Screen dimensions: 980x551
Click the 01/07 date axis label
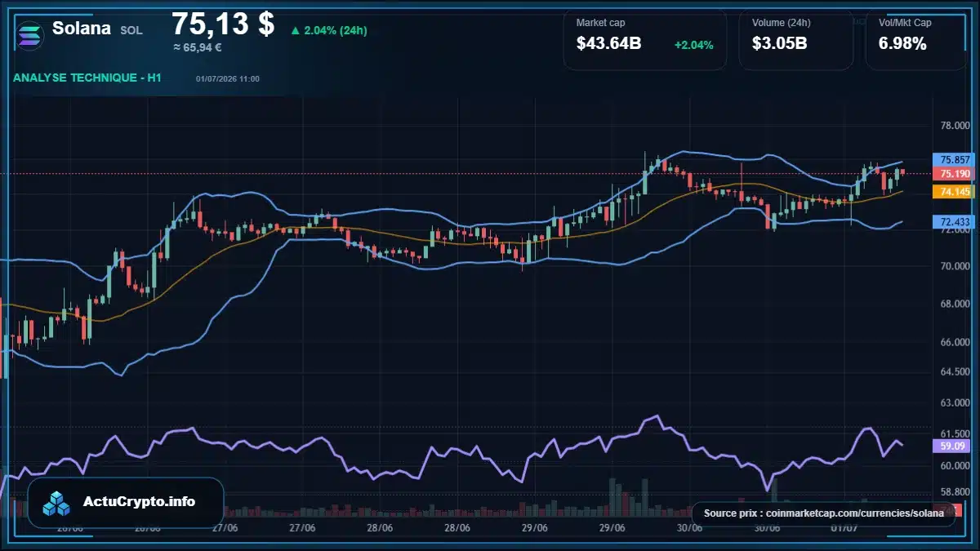(844, 528)
